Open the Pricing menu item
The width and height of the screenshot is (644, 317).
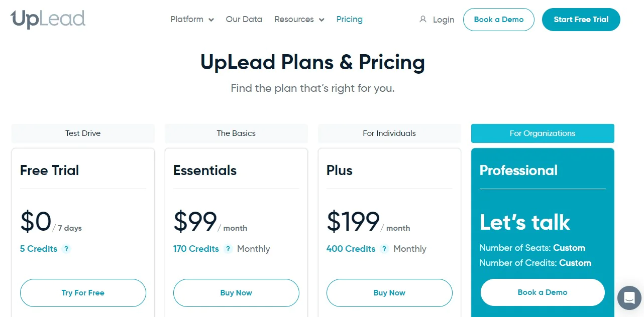349,19
